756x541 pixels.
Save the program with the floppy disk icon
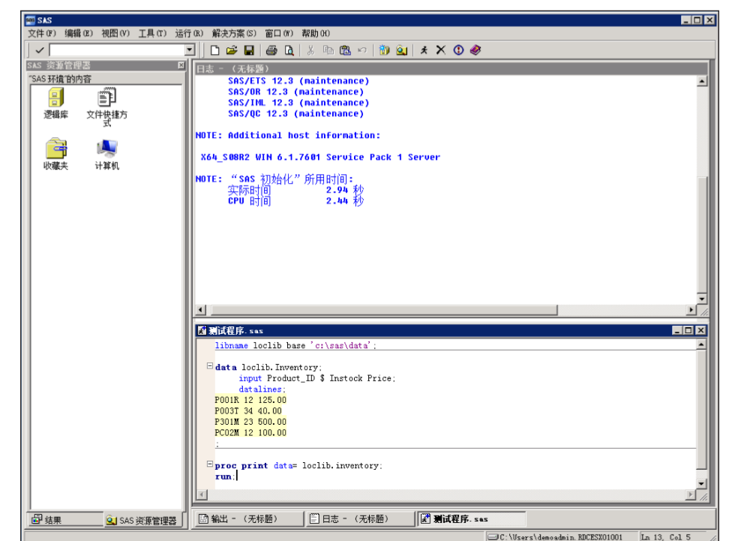coord(249,50)
